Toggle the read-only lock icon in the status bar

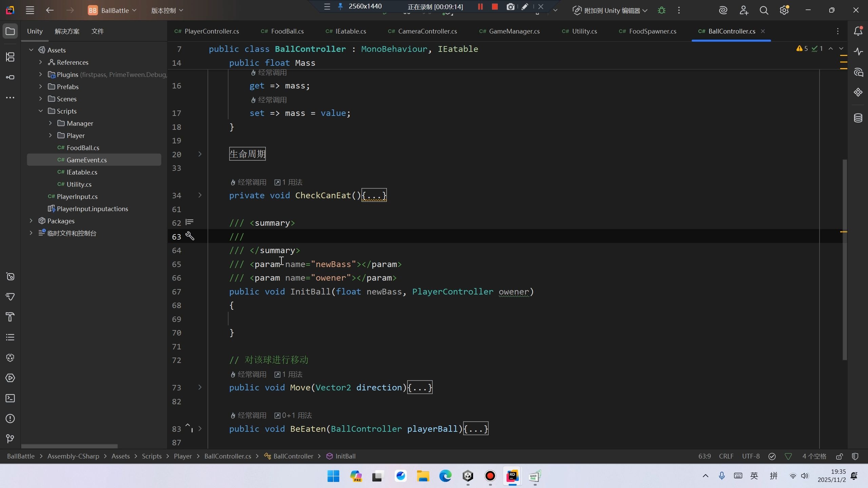point(840,456)
